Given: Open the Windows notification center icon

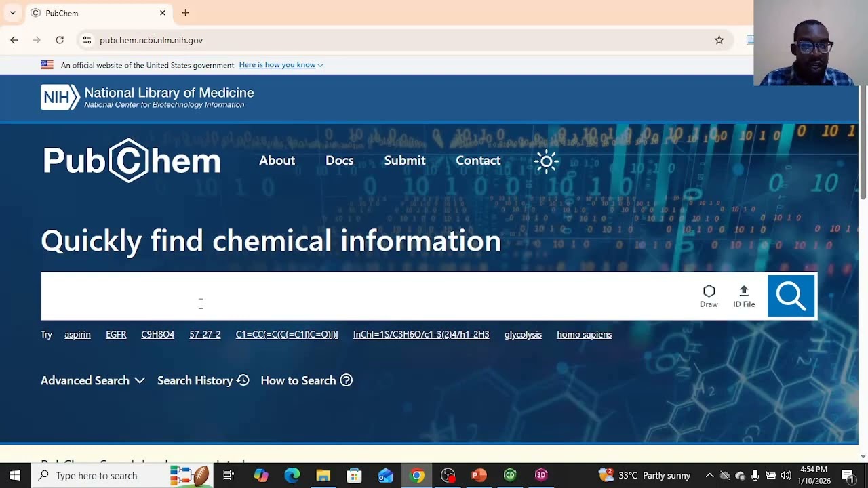Looking at the screenshot, I should click(x=848, y=476).
